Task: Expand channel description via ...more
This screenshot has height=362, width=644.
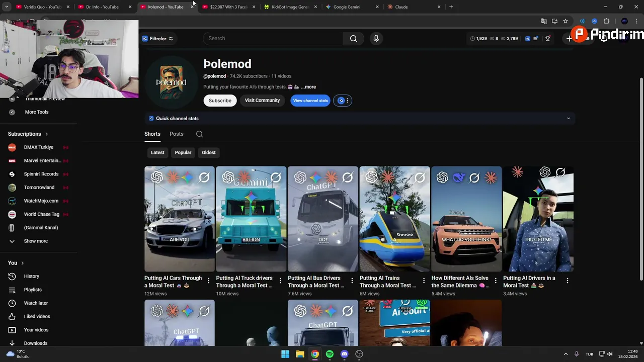Action: click(308, 87)
